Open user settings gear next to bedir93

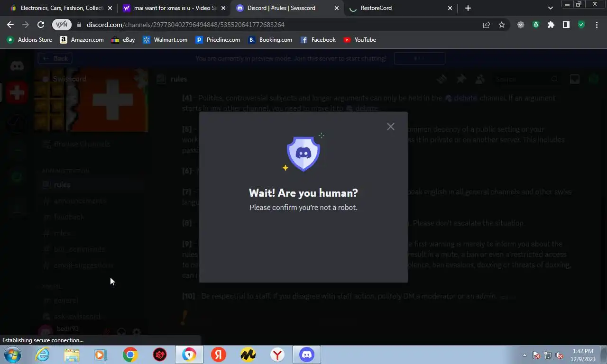coord(137,332)
